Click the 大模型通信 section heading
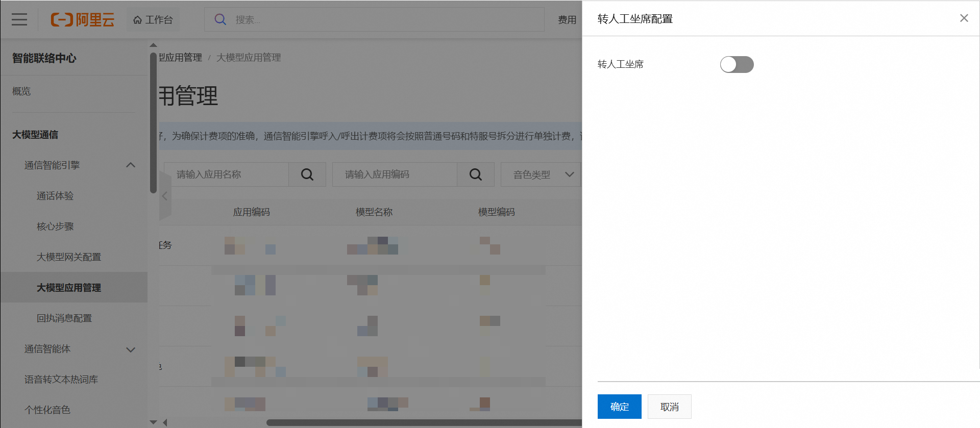Viewport: 980px width, 428px height. 35,135
